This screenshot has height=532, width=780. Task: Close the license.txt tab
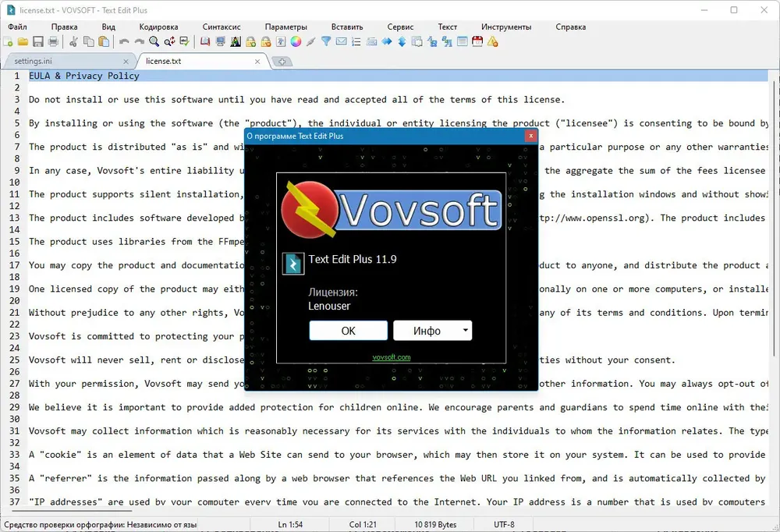257,62
